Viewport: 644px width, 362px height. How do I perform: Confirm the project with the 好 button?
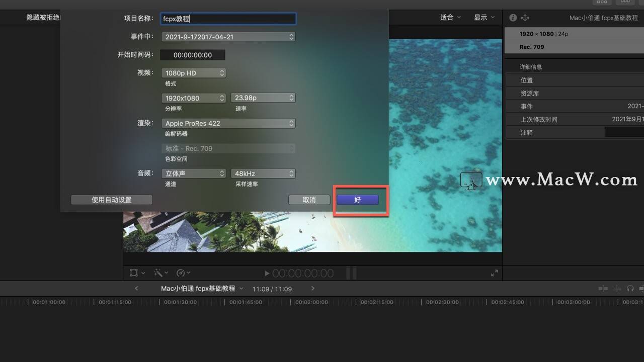pos(358,200)
